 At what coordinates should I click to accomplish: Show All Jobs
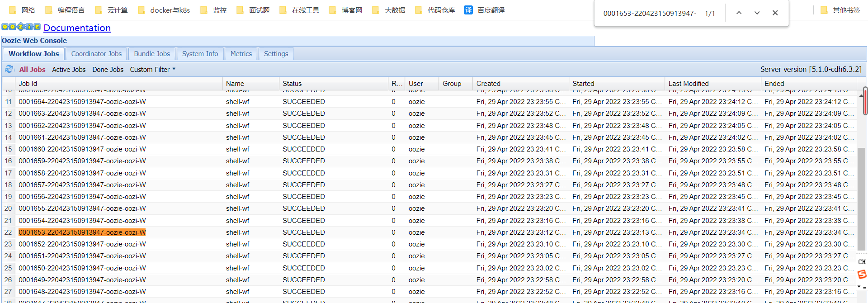coord(32,69)
